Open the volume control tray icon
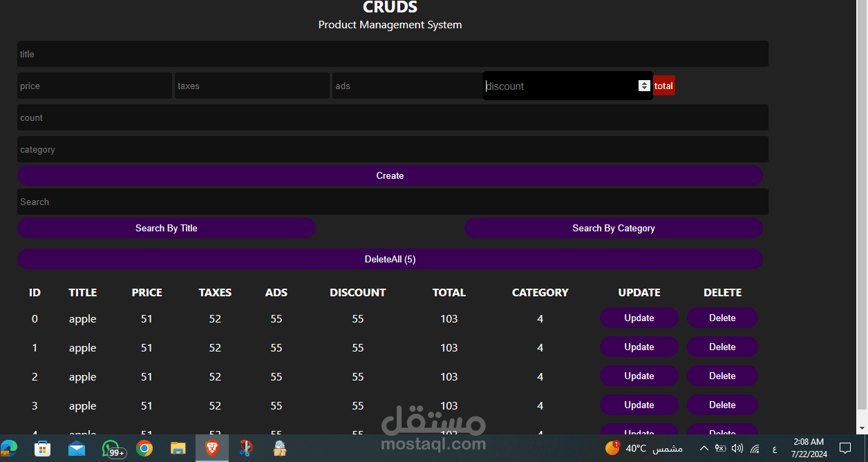 coord(737,448)
